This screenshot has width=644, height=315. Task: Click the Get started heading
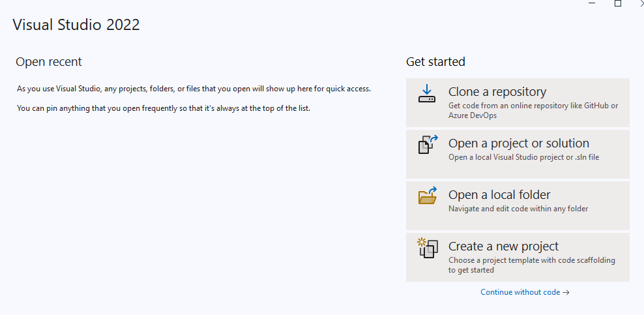coord(436,62)
